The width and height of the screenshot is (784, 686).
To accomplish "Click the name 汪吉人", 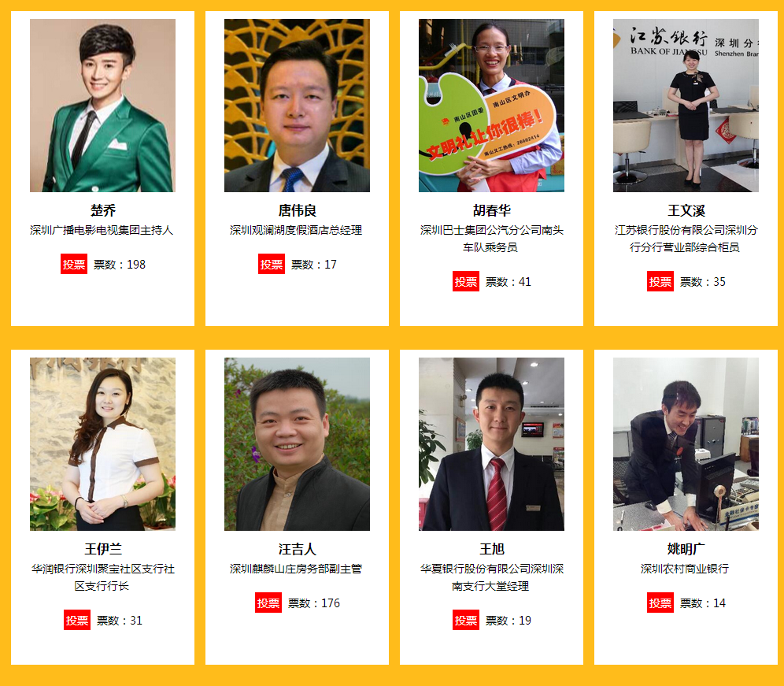I will 298,550.
